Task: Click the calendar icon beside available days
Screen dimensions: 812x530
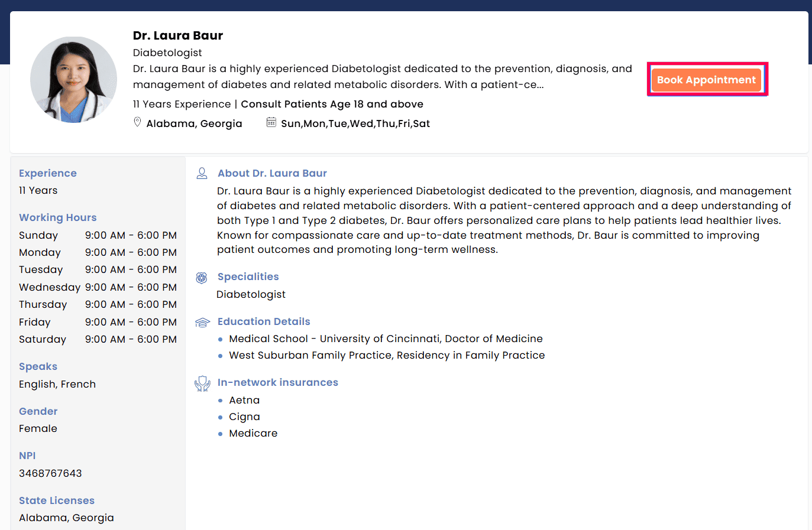Action: pyautogui.click(x=271, y=122)
